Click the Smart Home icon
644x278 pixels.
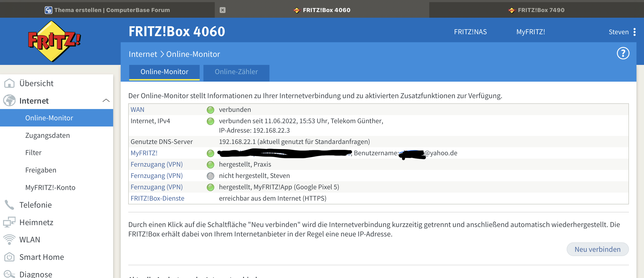coord(9,257)
